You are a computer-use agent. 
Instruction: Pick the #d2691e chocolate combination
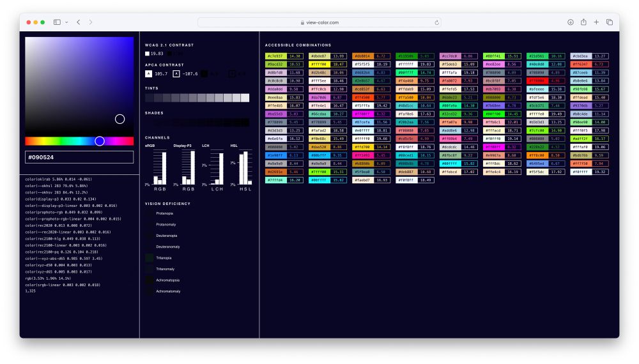284,172
